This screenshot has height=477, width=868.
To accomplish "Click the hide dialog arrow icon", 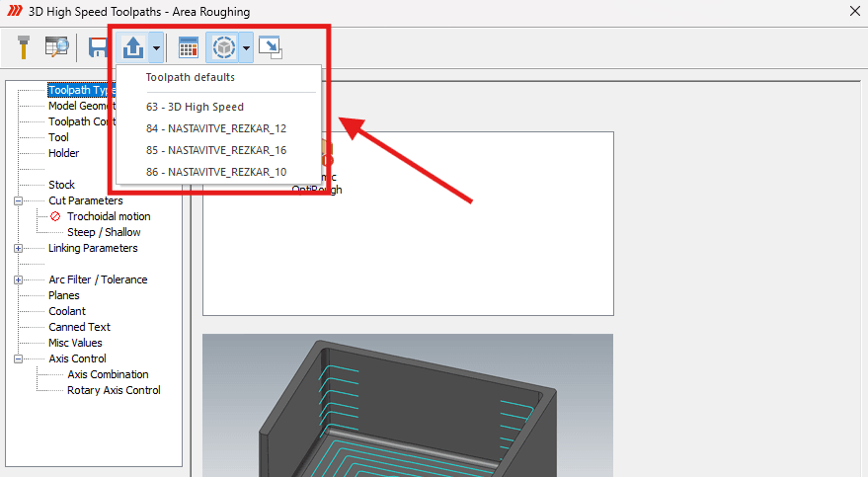I will [271, 47].
